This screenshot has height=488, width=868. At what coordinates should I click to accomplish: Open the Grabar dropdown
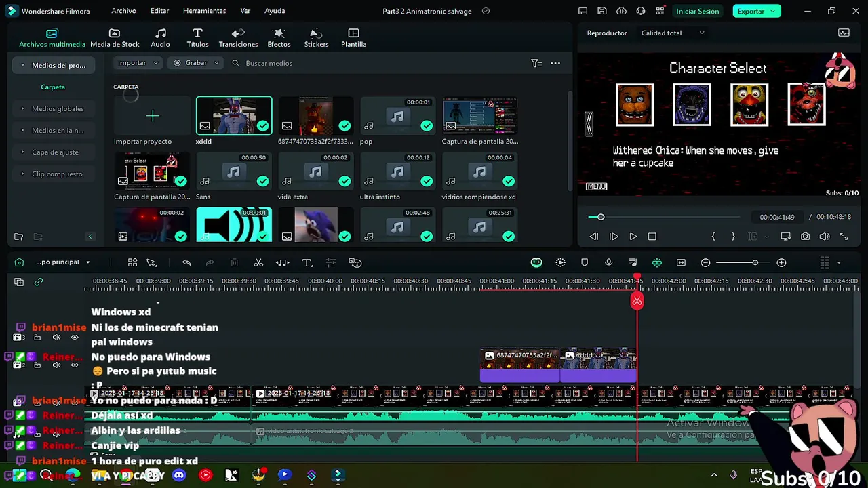click(195, 63)
